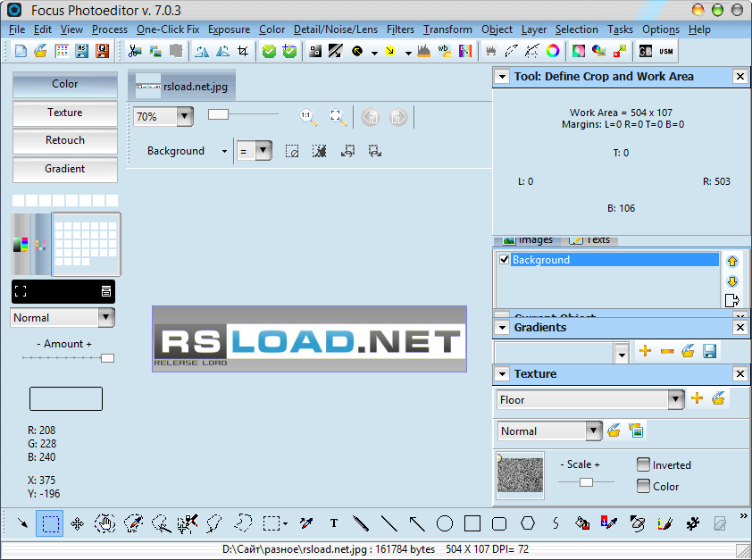Collapse the Tool: Define Crop panel triangle
This screenshot has height=560, width=752.
coord(502,76)
